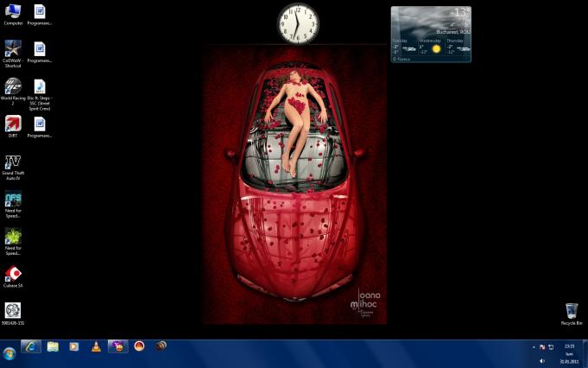Open the Foreca link in weather gadget
The height and width of the screenshot is (368, 588).
coord(402,59)
